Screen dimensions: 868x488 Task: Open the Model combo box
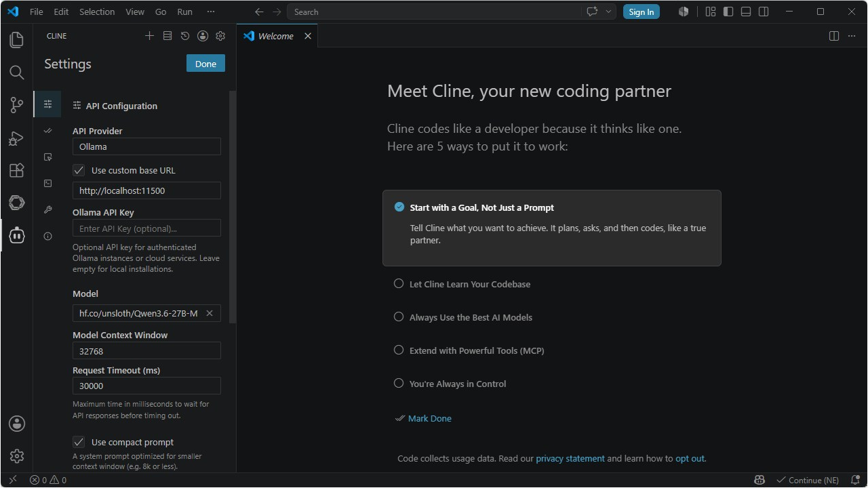click(x=146, y=313)
